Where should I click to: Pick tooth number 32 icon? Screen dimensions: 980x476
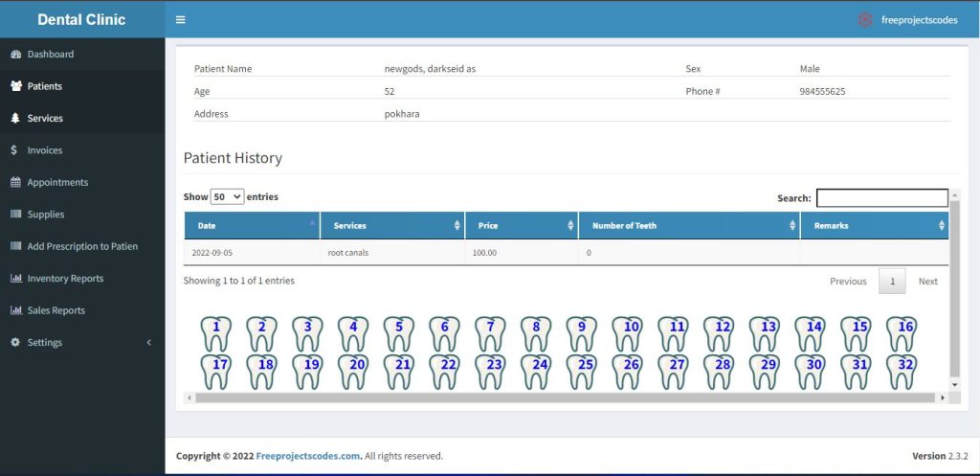coord(902,372)
